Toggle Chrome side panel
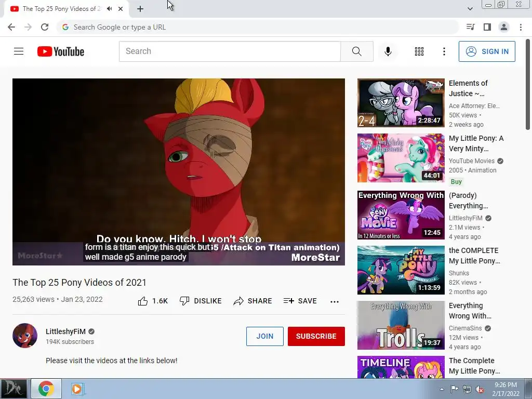Viewport: 532px width, 399px height. 487,27
